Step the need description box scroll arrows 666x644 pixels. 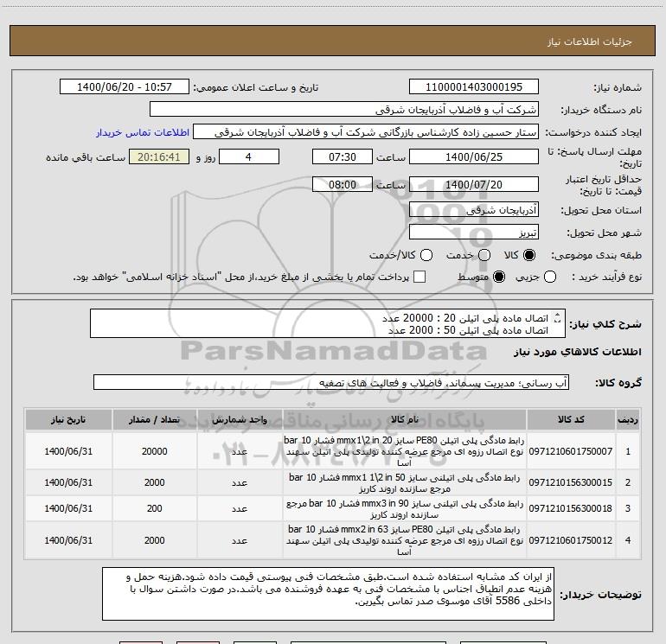click(x=558, y=317)
